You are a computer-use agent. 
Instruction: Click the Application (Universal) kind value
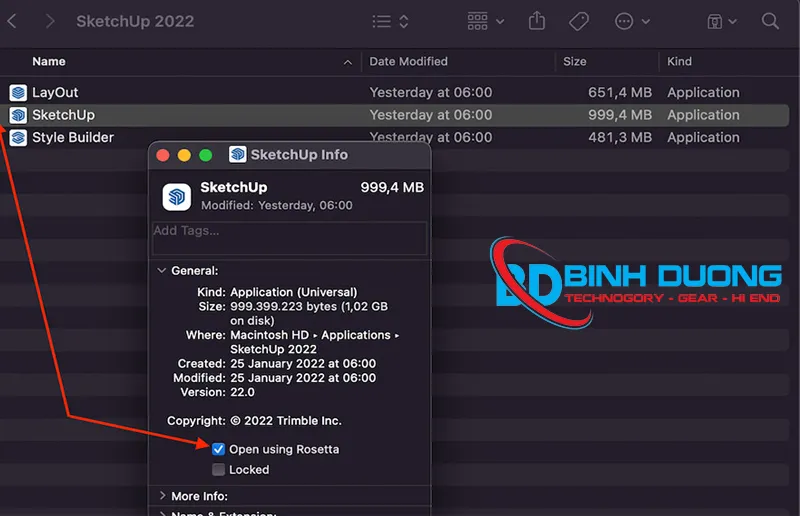pyautogui.click(x=293, y=292)
